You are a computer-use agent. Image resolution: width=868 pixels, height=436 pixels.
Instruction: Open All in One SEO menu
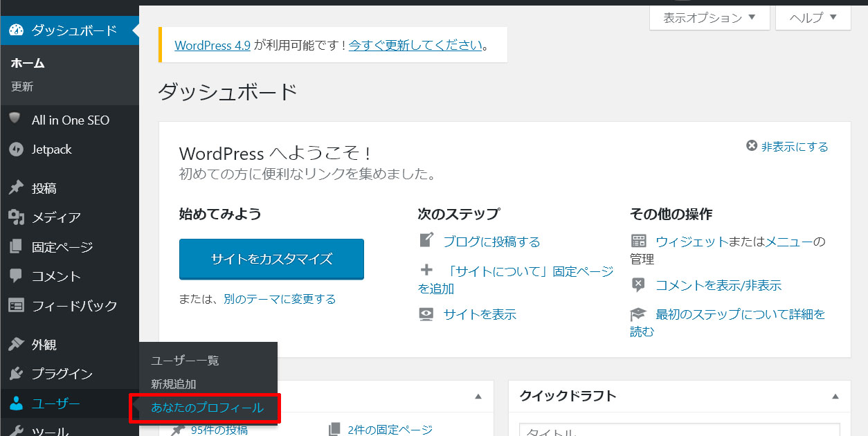69,120
